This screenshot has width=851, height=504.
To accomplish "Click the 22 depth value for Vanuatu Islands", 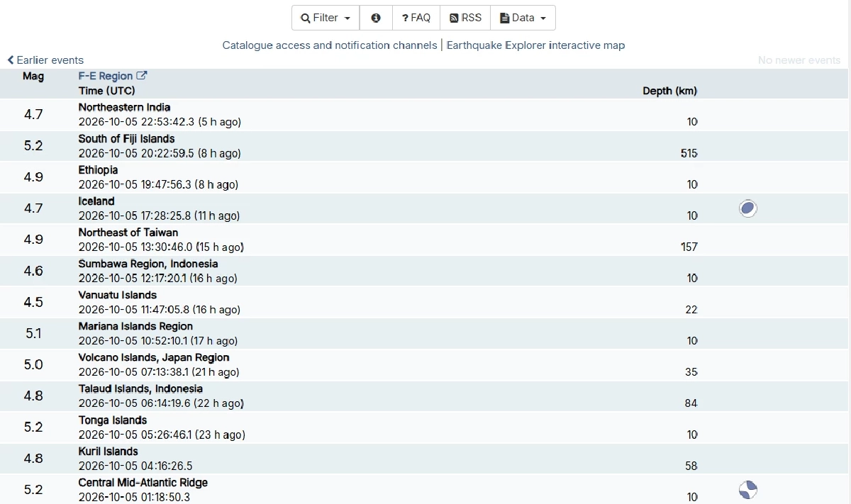I will pos(691,309).
